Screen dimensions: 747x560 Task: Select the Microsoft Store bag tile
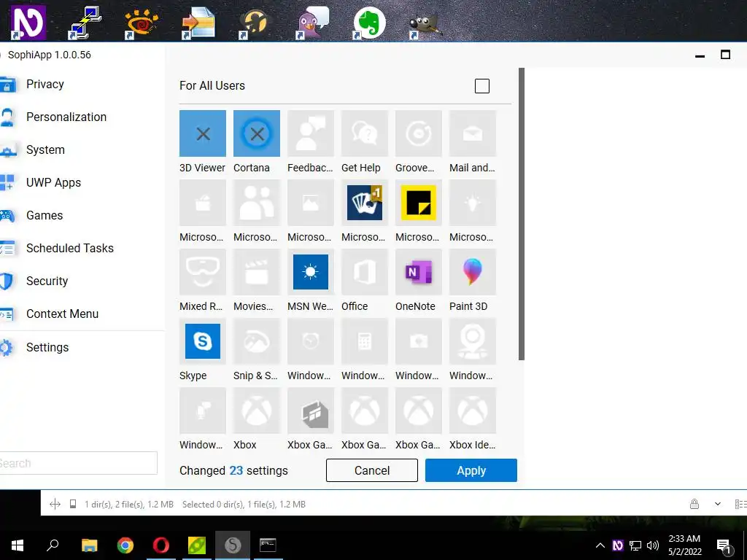(x=203, y=203)
